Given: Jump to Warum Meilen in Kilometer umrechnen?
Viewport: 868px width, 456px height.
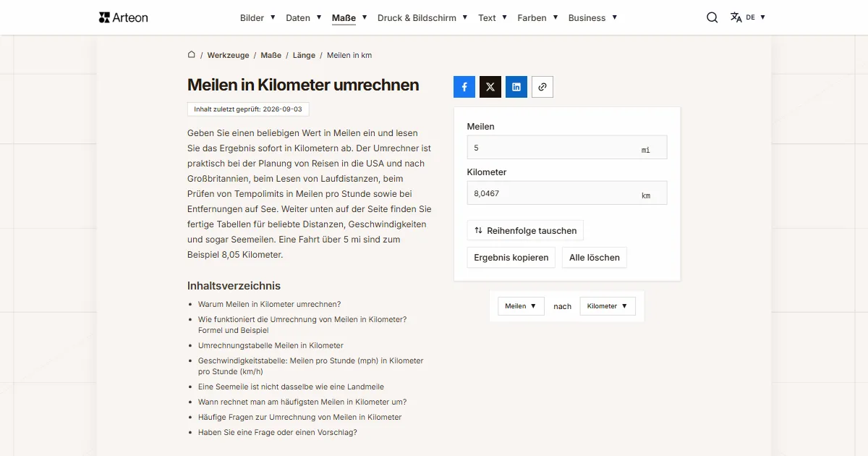Looking at the screenshot, I should (269, 304).
